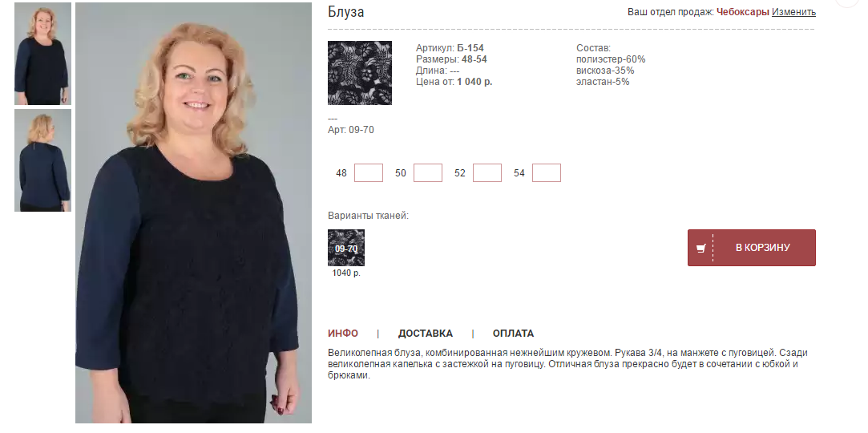Click the shopping cart icon
The image size is (868, 433).
pos(700,249)
